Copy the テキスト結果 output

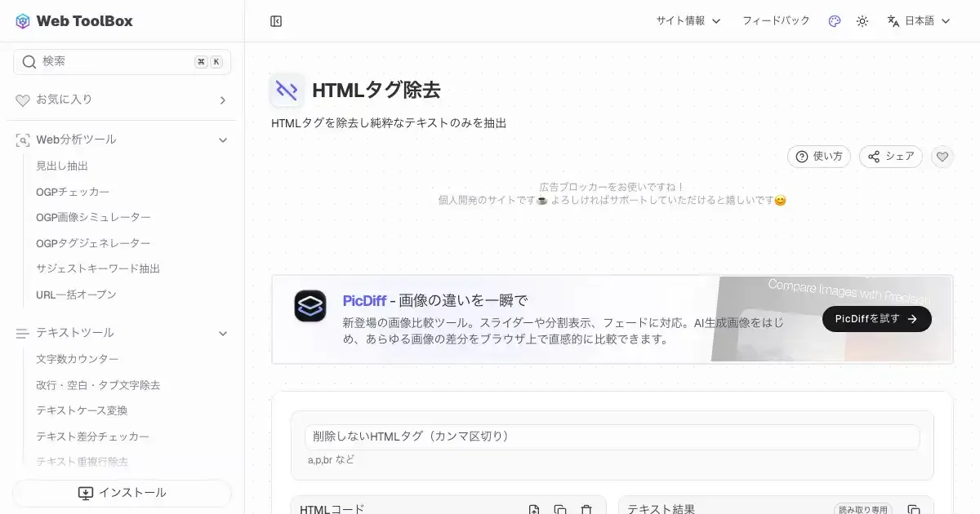915,509
